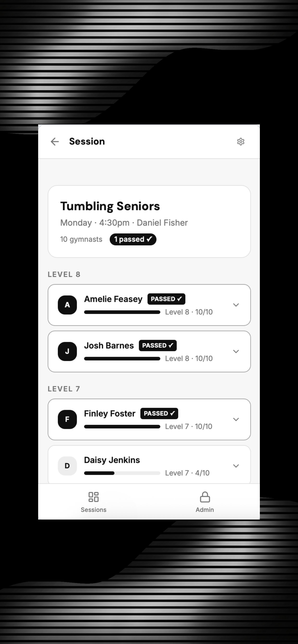Click the '1 passed' badge
This screenshot has width=298, height=644.
(x=133, y=240)
